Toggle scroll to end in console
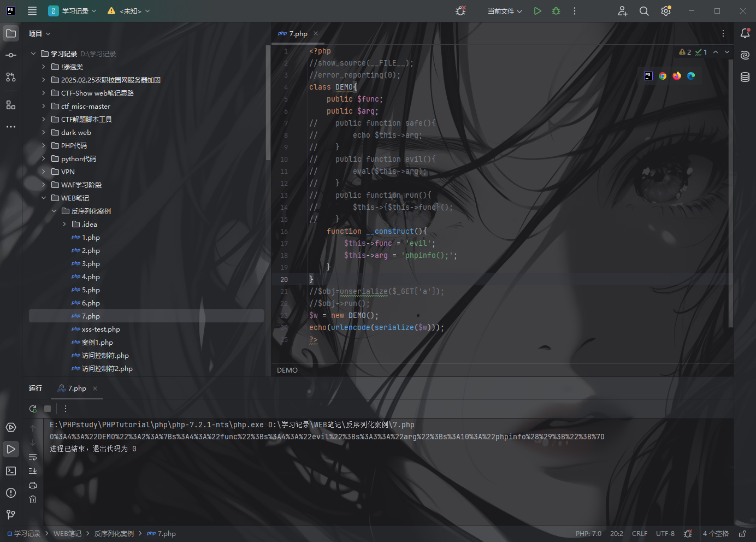Image resolution: width=756 pixels, height=542 pixels. 33,471
